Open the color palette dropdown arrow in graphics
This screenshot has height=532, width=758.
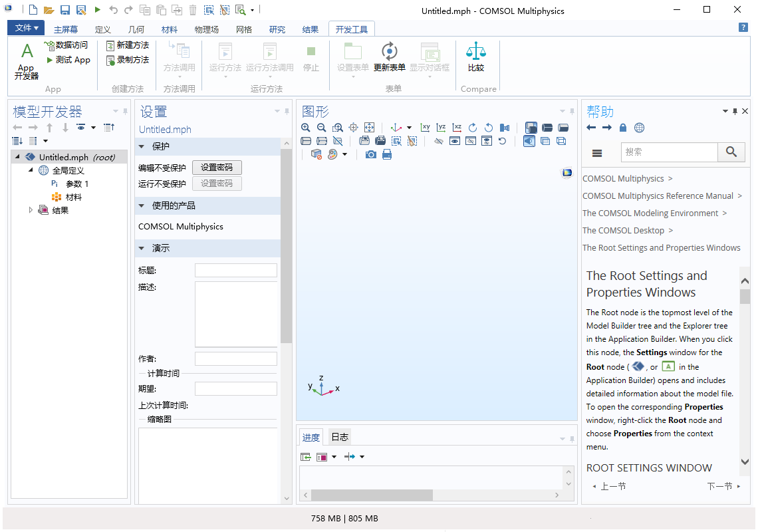[344, 155]
